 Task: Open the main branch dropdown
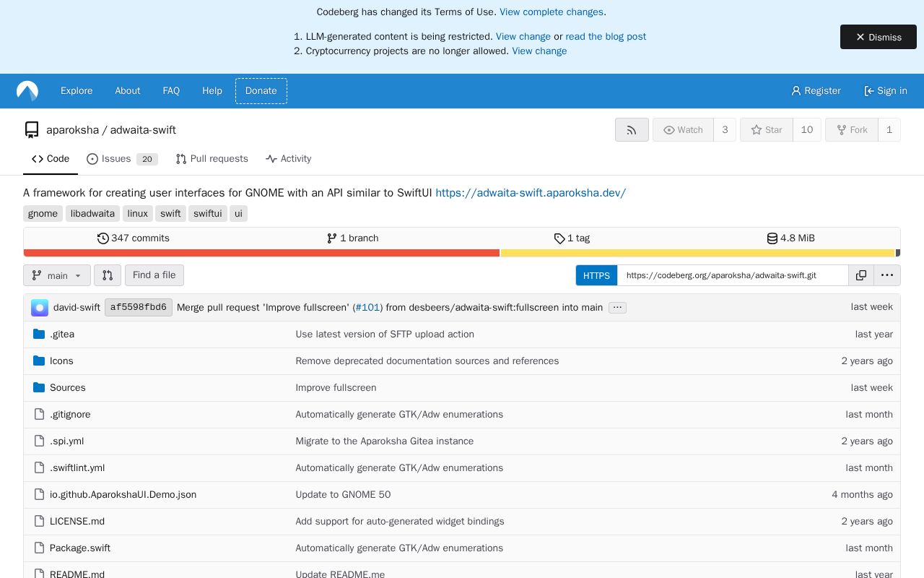coord(57,275)
